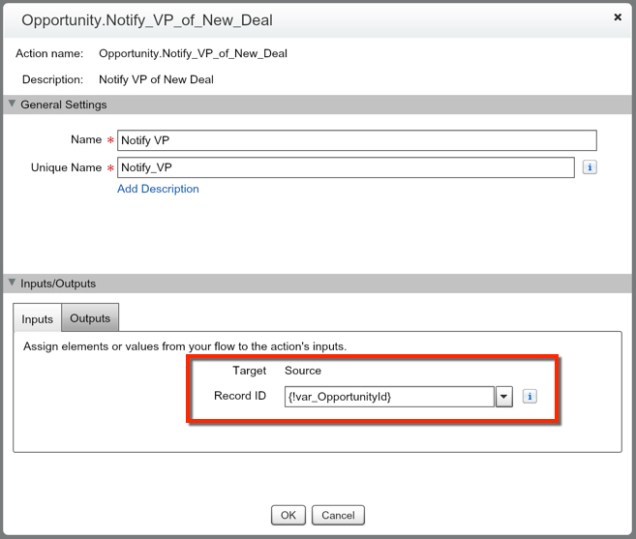Collapse the General Settings section
The height and width of the screenshot is (539, 636).
[x=11, y=104]
